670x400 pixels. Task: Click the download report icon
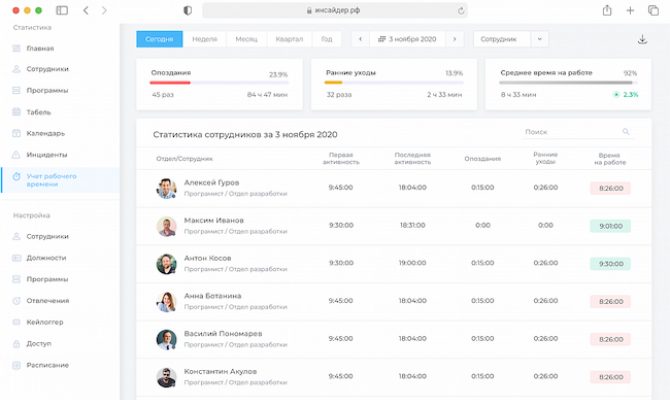(642, 40)
